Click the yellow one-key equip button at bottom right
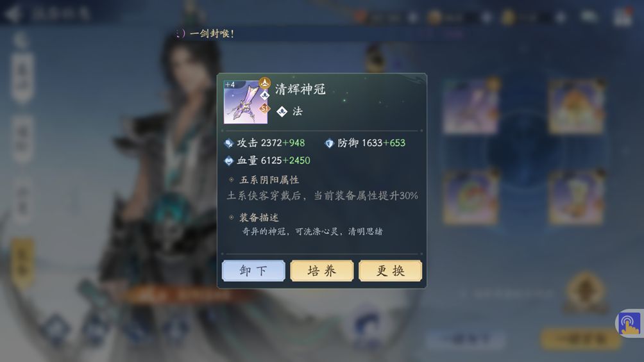The height and width of the screenshot is (362, 644). pos(580,339)
